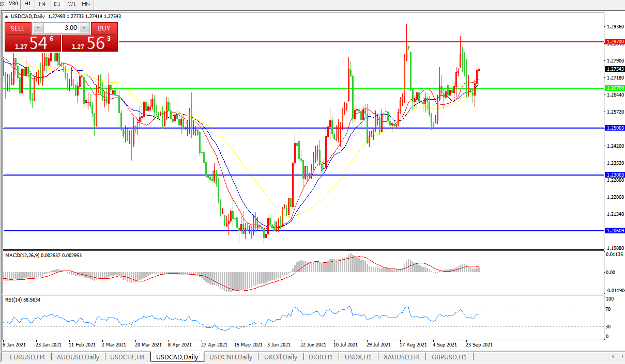Switch chart to the H4 timeframe
The width and height of the screenshot is (625, 364).
click(x=42, y=4)
